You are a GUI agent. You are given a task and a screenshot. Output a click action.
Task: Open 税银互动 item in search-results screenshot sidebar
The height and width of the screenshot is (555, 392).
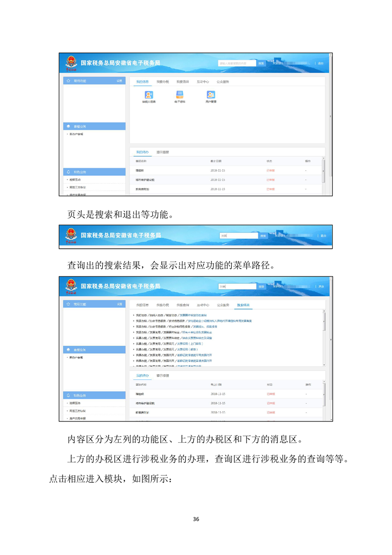tap(75, 403)
